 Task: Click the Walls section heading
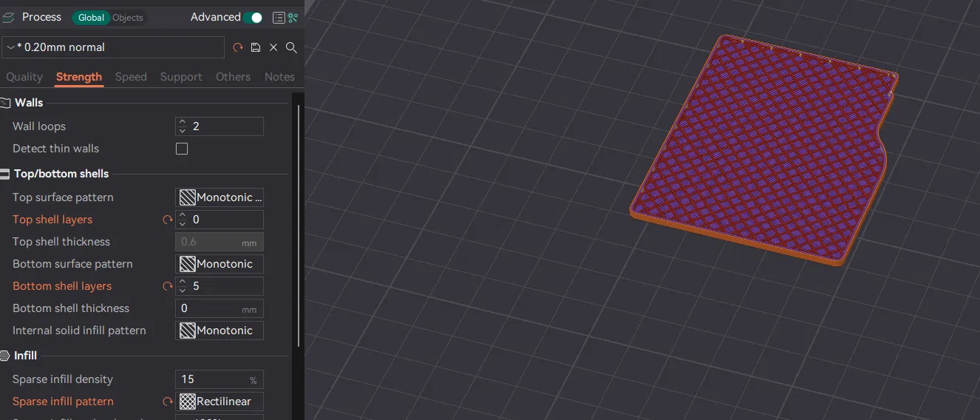pos(29,103)
